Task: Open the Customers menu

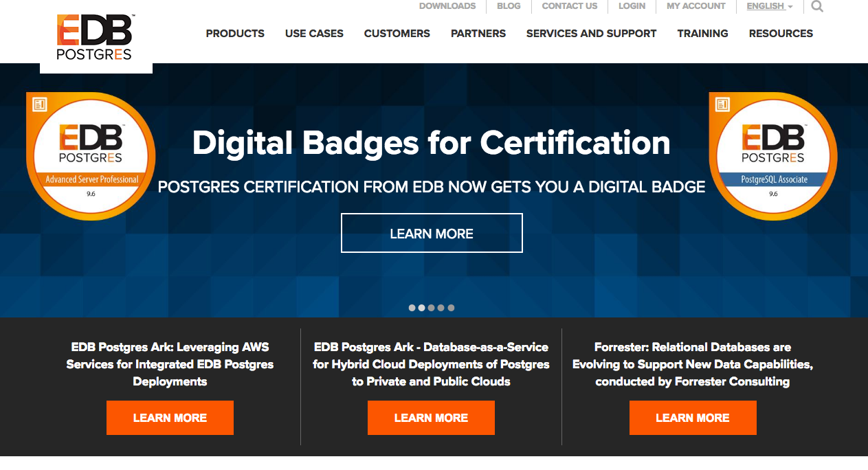Action: coord(397,33)
